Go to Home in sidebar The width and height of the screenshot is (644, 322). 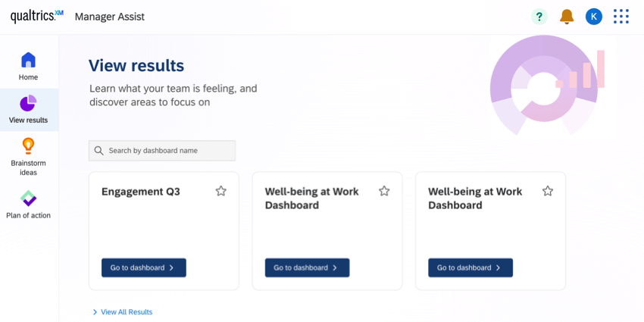(x=28, y=67)
